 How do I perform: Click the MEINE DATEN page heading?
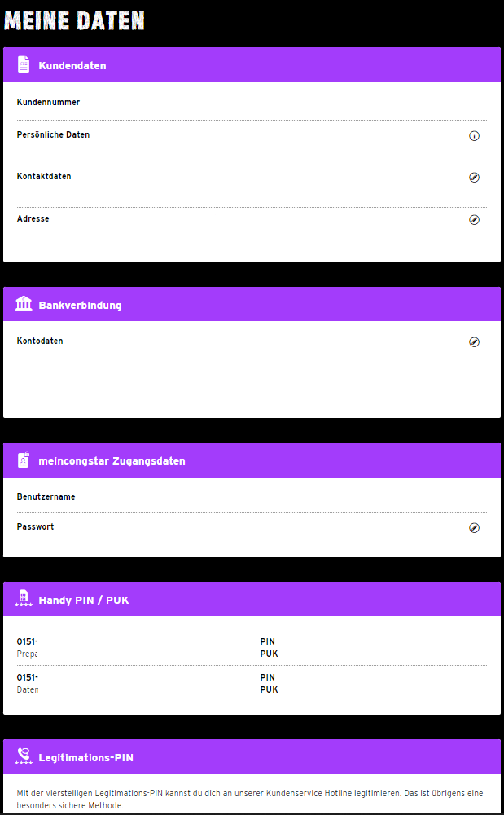pyautogui.click(x=75, y=20)
